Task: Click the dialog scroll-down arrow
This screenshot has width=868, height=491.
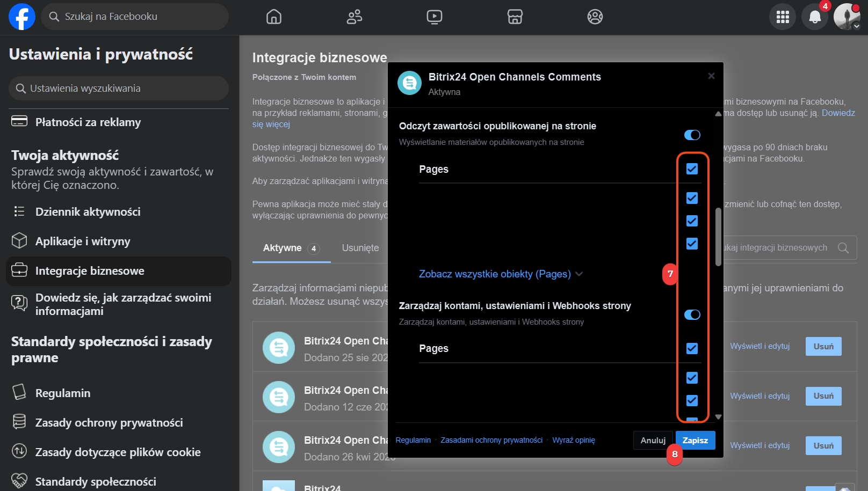Action: [x=718, y=417]
